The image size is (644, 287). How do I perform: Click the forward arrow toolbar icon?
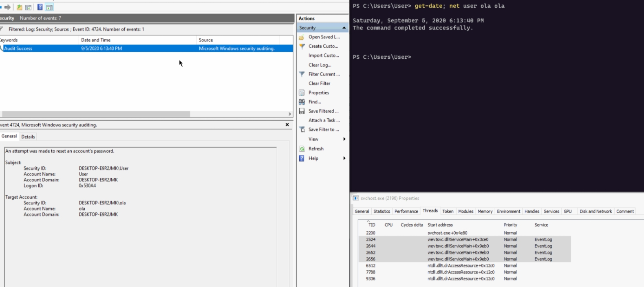(7, 7)
